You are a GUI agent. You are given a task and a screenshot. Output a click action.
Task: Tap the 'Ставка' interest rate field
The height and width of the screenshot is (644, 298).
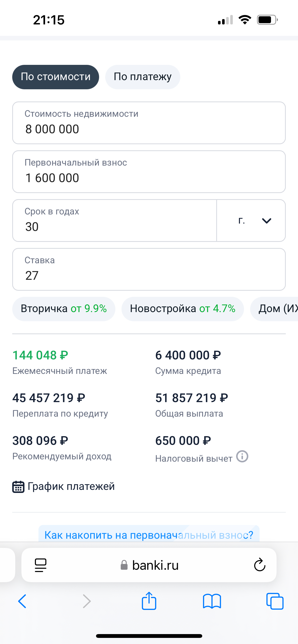click(x=149, y=270)
